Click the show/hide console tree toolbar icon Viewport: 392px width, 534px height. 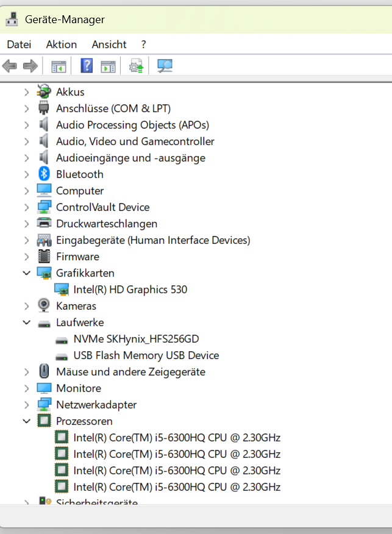[x=59, y=66]
